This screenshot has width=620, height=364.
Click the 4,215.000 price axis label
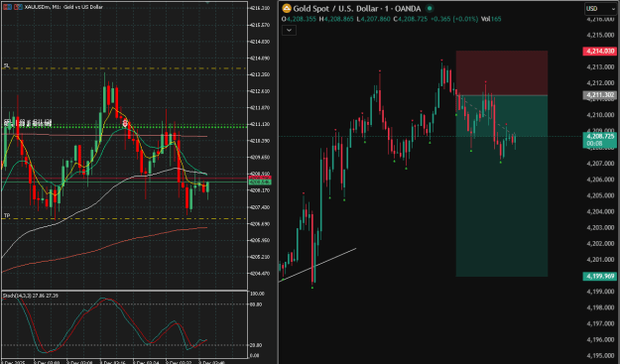(600, 35)
